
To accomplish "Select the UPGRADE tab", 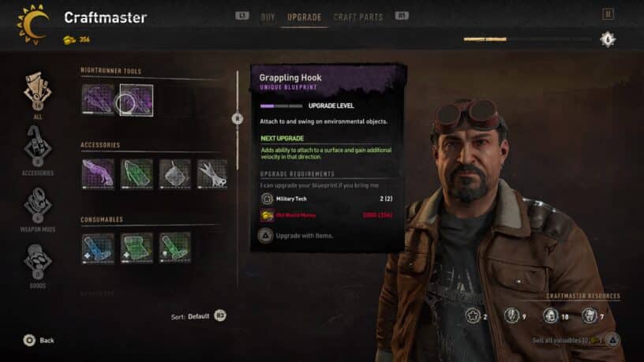I will [x=305, y=17].
